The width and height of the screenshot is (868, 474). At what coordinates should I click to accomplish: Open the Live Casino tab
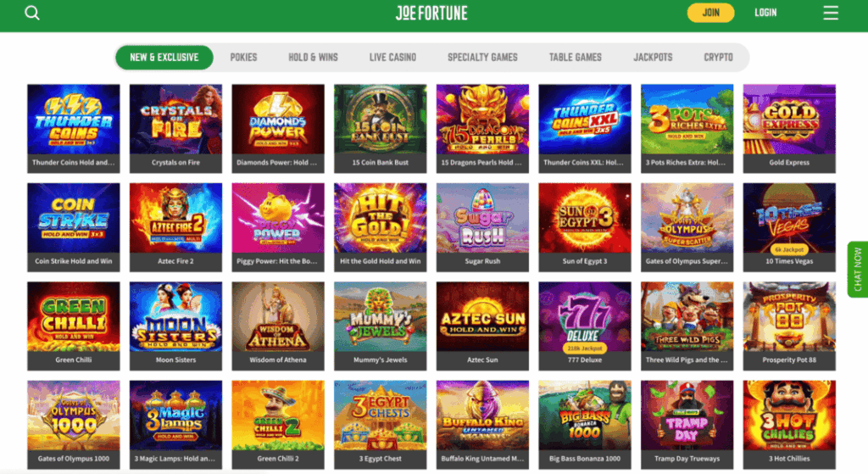(x=392, y=58)
